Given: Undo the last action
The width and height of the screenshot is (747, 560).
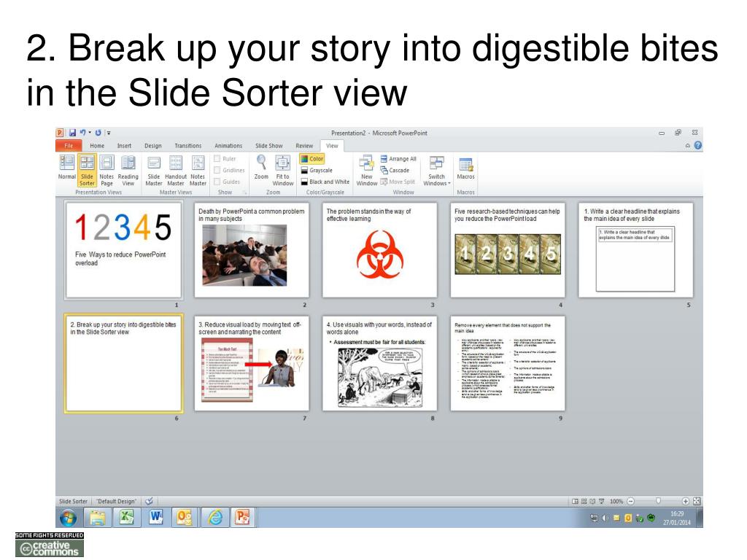Looking at the screenshot, I should 83,133.
